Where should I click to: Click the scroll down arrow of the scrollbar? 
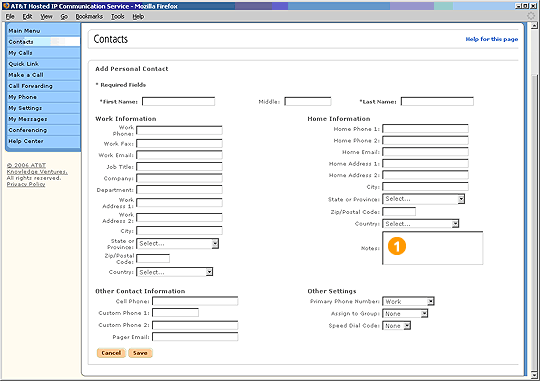click(534, 374)
